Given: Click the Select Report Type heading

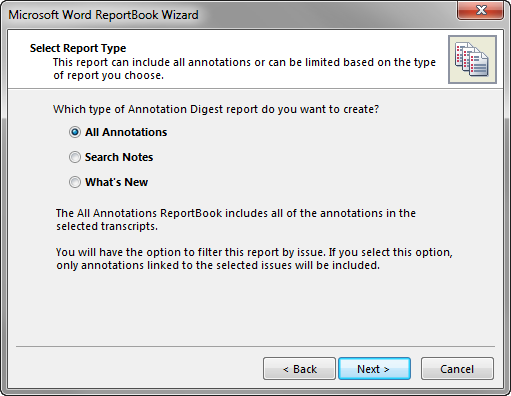Looking at the screenshot, I should [78, 48].
